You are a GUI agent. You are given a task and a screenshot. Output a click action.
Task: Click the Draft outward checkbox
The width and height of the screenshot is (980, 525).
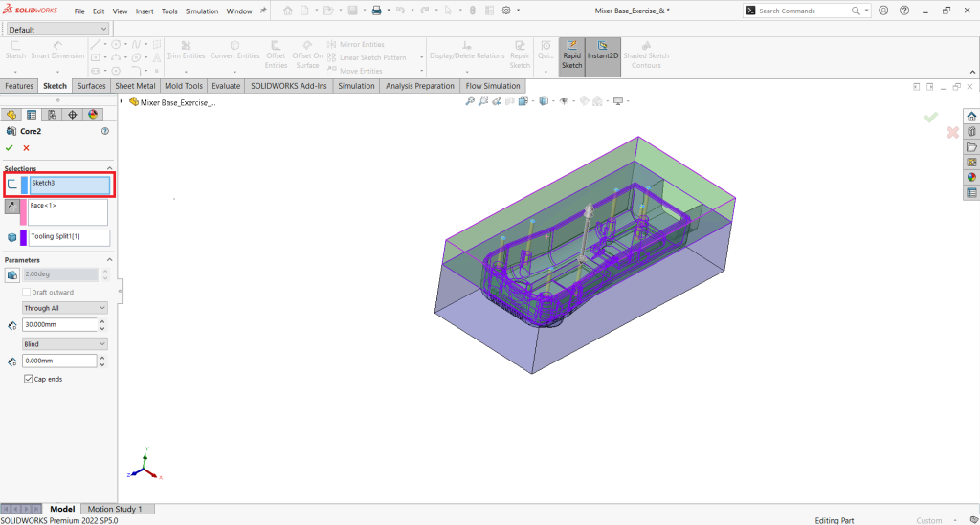pyautogui.click(x=28, y=292)
